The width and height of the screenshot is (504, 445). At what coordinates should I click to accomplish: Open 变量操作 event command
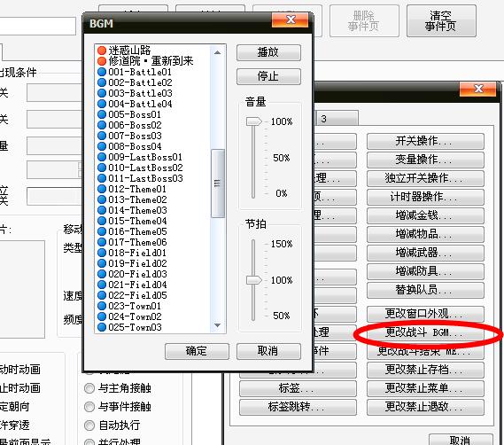click(x=425, y=160)
